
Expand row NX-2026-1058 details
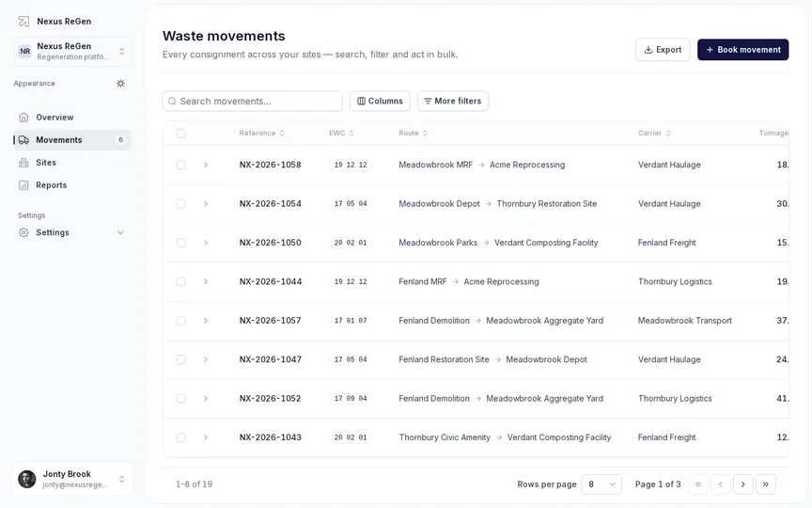206,165
